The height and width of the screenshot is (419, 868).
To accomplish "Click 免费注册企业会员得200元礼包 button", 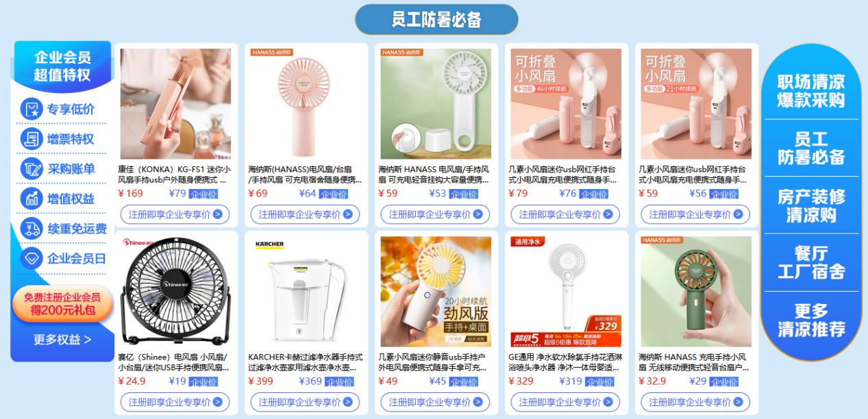I will (x=62, y=304).
